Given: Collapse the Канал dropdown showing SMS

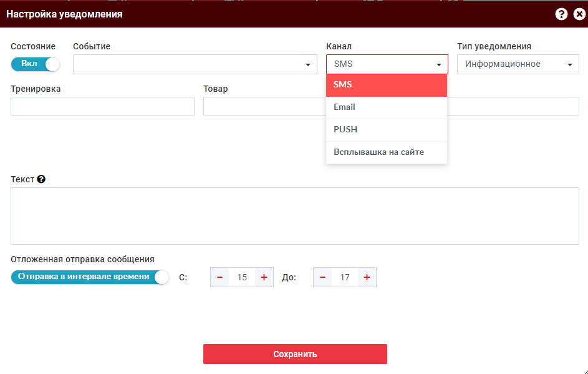Looking at the screenshot, I should click(387, 64).
